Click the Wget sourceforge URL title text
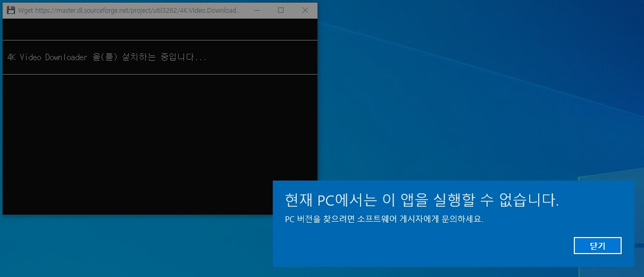This screenshot has width=644, height=277. [130, 10]
